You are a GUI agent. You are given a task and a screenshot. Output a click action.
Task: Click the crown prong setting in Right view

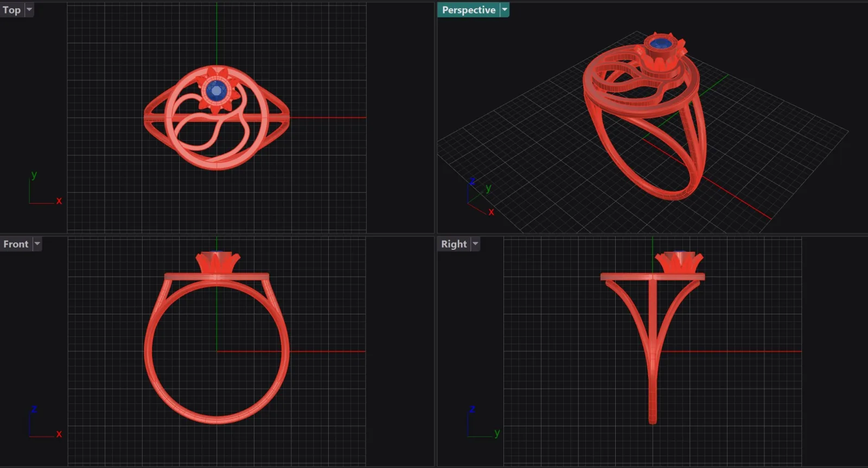click(679, 262)
